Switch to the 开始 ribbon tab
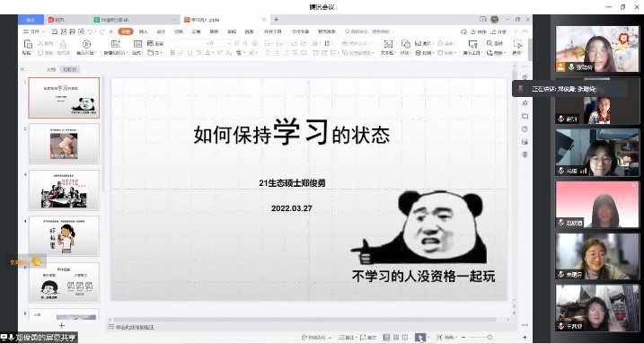The width and height of the screenshot is (644, 344). tap(126, 31)
